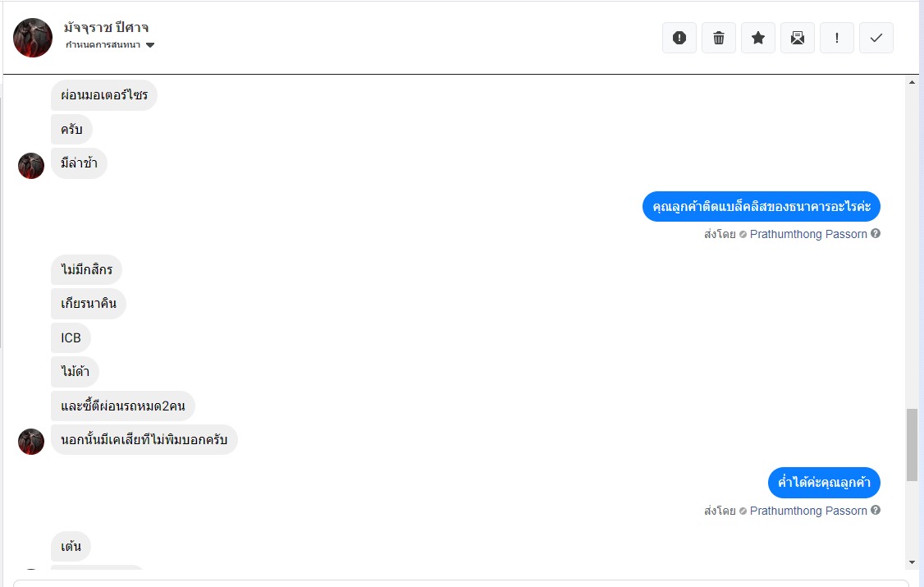Open first Prathumthong Passorn sender link
The width and height of the screenshot is (924, 587).
(808, 234)
